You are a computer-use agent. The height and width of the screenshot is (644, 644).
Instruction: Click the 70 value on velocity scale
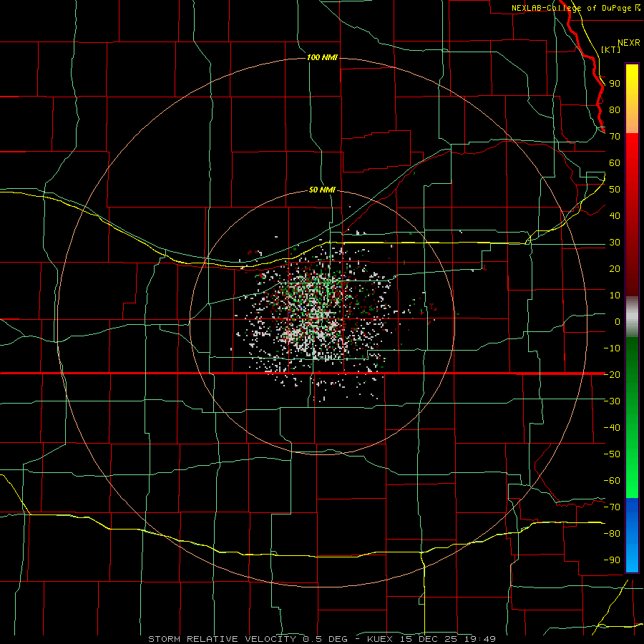coord(615,137)
